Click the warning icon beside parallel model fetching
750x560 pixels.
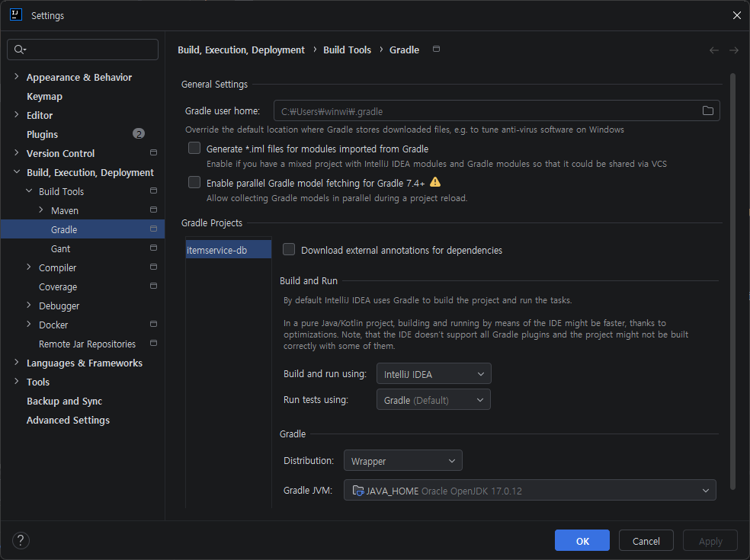pos(434,182)
